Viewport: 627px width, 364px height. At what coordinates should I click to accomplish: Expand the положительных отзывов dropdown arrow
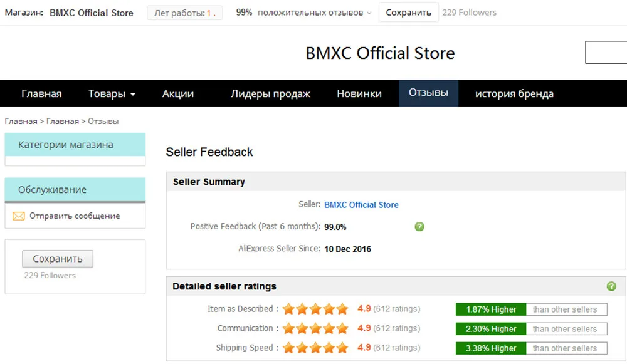tap(369, 13)
